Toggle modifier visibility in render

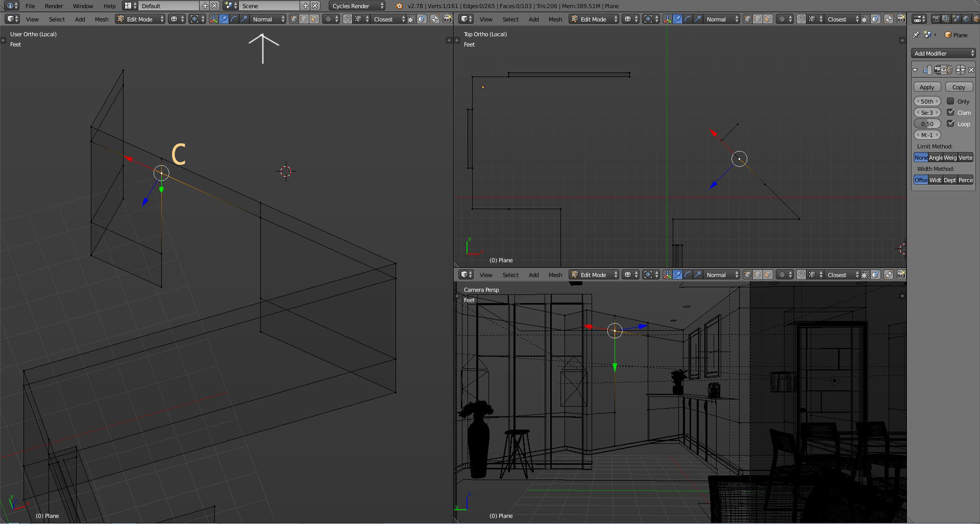(937, 70)
